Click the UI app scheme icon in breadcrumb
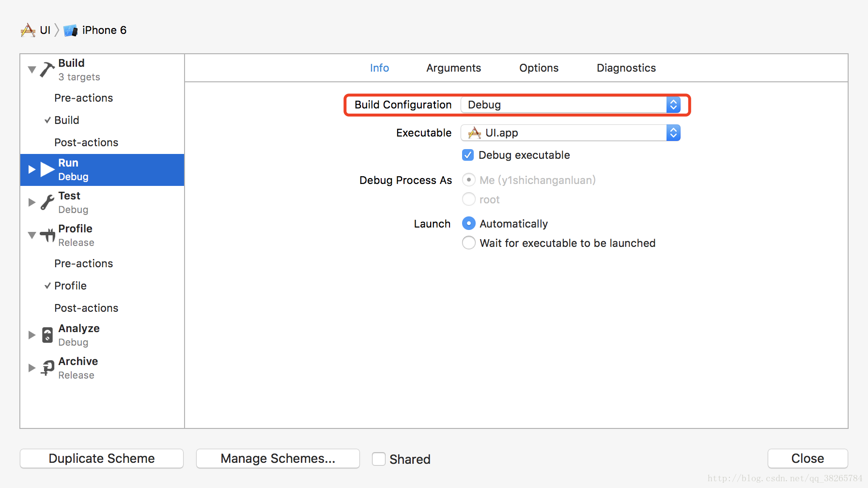The width and height of the screenshot is (868, 488). tap(28, 30)
